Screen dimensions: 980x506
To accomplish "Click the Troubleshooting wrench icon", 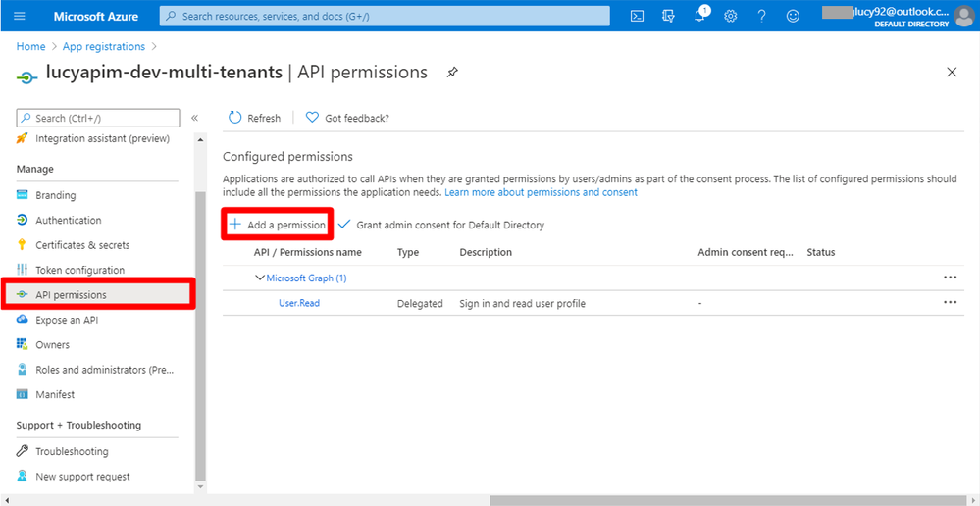I will [22, 451].
